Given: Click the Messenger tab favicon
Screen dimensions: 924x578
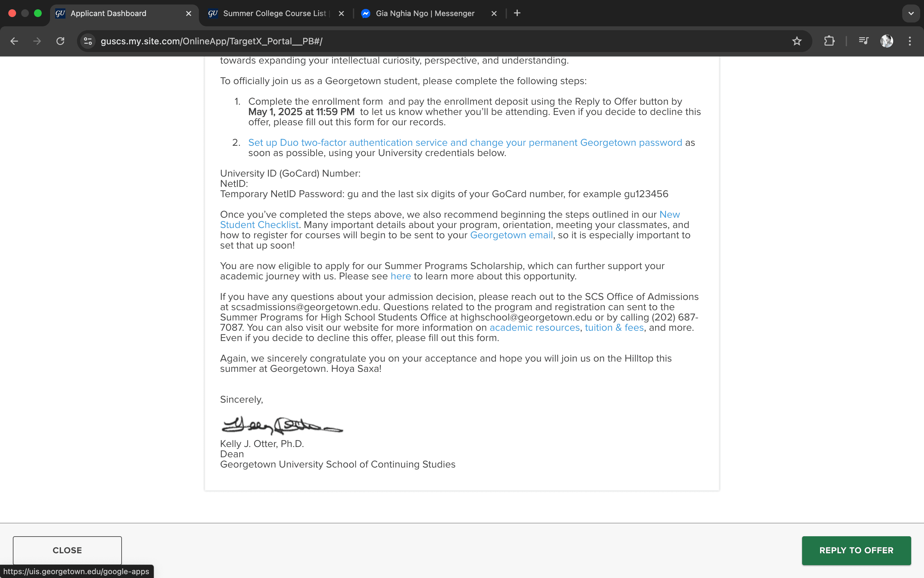Looking at the screenshot, I should point(365,13).
